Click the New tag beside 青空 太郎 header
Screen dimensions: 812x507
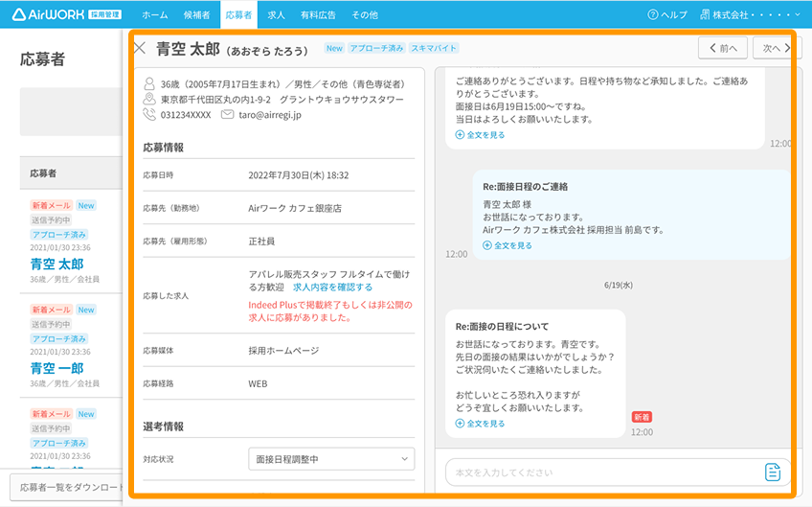(x=334, y=48)
